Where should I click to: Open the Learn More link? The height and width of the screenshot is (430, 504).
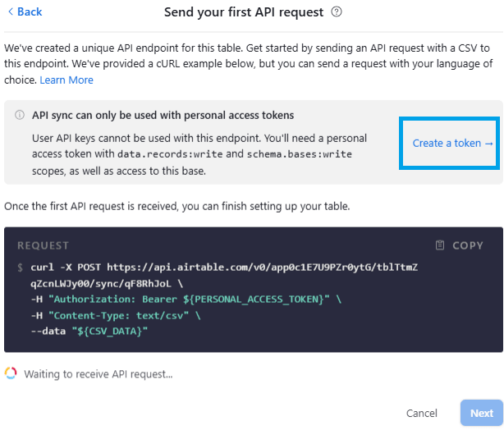(66, 80)
